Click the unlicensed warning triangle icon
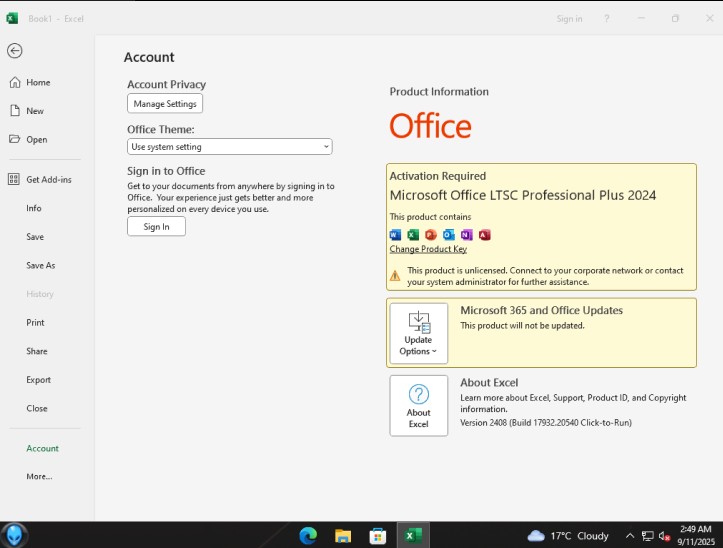 (395, 276)
